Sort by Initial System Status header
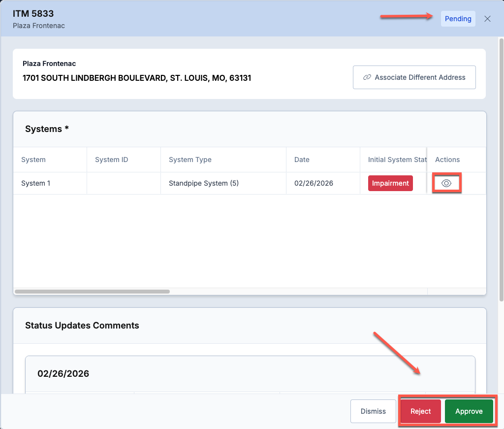Viewport: 504px width, 429px height. [393, 160]
